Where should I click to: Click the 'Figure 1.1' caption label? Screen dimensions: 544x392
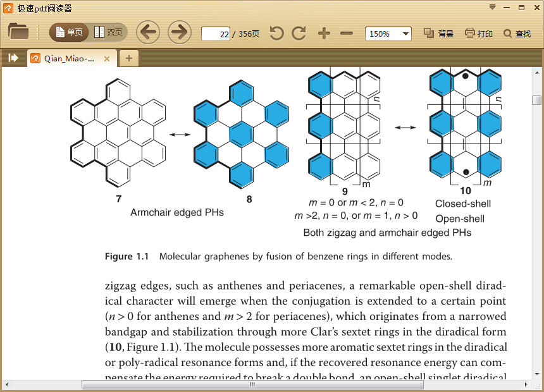pyautogui.click(x=127, y=256)
